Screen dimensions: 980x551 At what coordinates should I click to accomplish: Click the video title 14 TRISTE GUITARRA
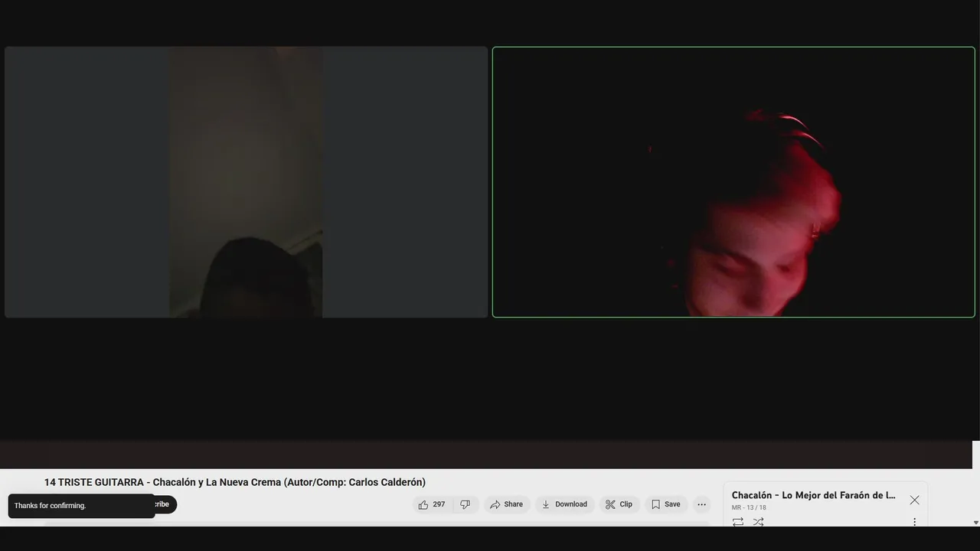pos(234,482)
